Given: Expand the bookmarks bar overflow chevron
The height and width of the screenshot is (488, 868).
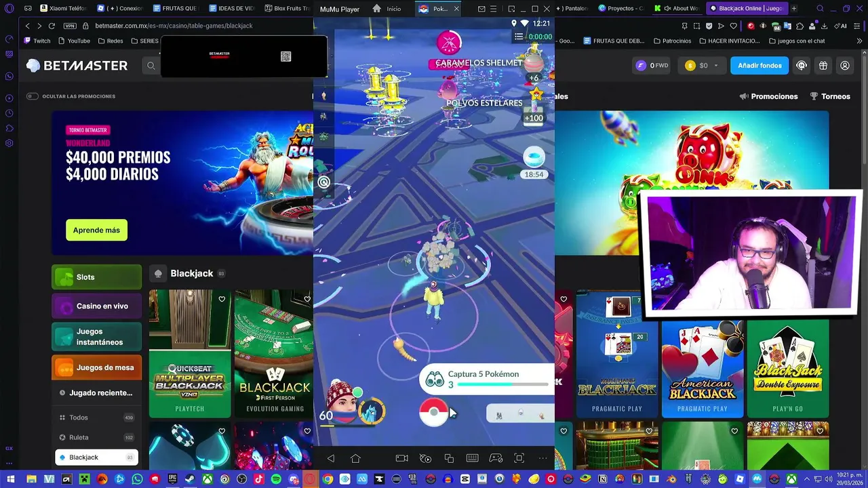Looking at the screenshot, I should coord(860,41).
